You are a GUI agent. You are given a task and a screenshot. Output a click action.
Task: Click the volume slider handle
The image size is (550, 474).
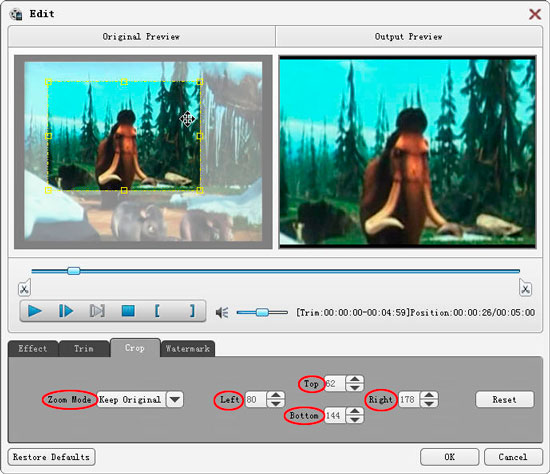click(x=262, y=312)
